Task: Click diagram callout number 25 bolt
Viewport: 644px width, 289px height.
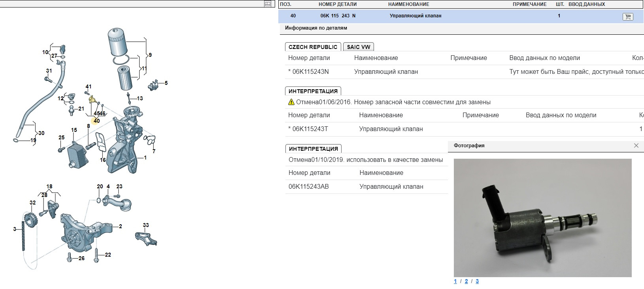Action: point(61,138)
